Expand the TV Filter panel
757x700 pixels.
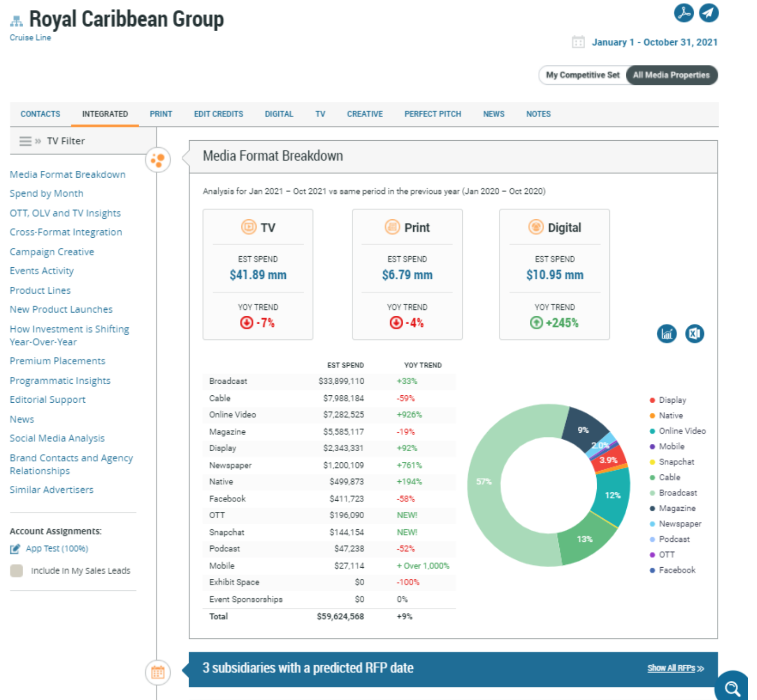pyautogui.click(x=65, y=141)
